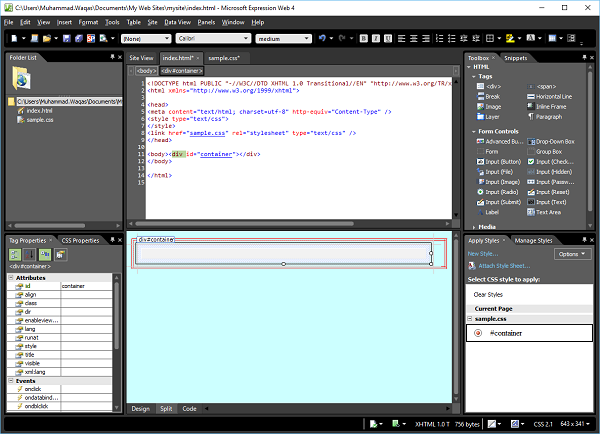Open the Options dropdown in Apply Styles
The width and height of the screenshot is (600, 434).
tap(573, 255)
